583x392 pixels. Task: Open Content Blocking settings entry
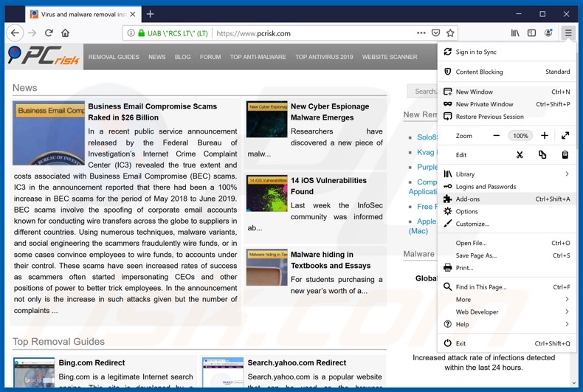pos(507,72)
